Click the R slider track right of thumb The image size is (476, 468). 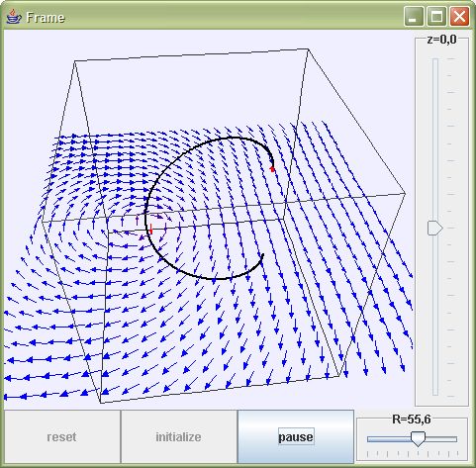[441, 439]
